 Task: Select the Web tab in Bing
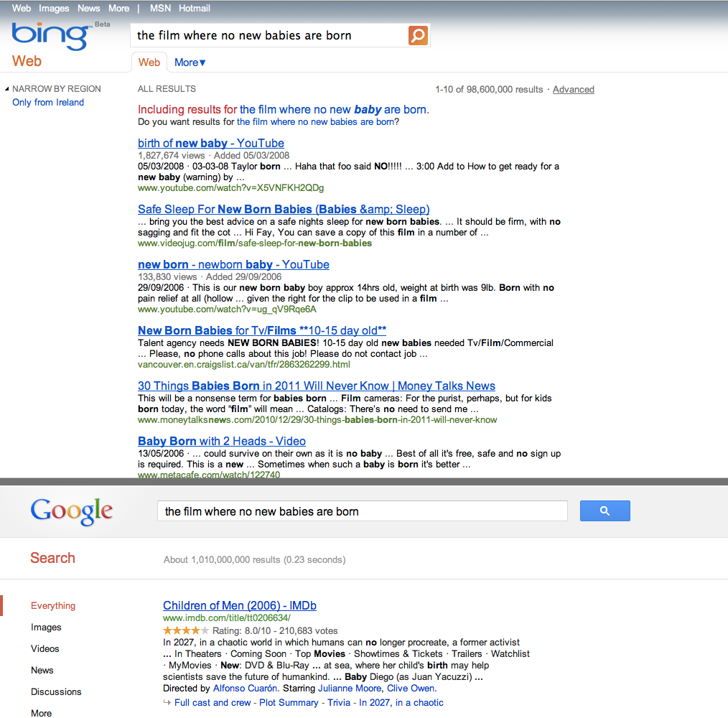149,62
